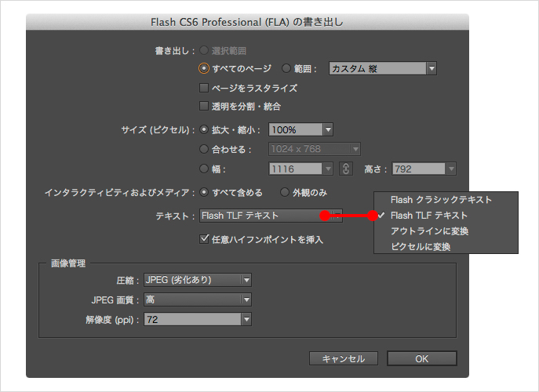Open the 解像度 (ppi) 72 dropdown
This screenshot has height=392, width=539.
pos(197,319)
